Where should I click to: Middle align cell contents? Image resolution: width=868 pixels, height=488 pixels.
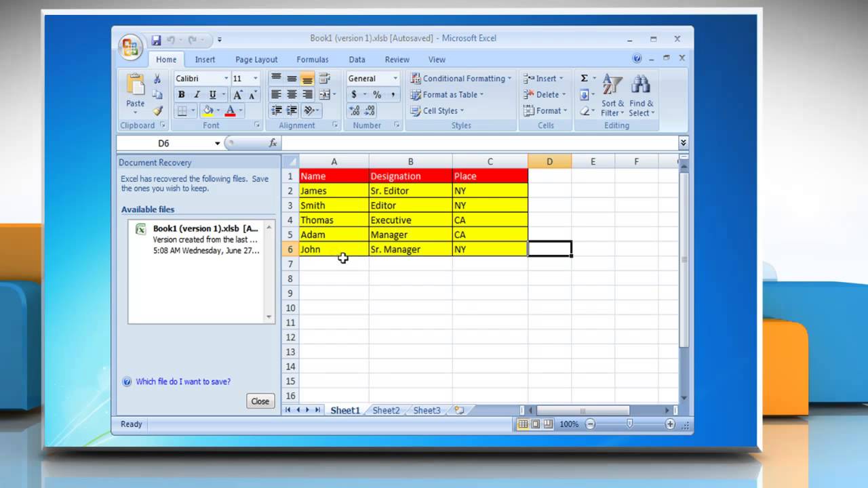click(292, 79)
